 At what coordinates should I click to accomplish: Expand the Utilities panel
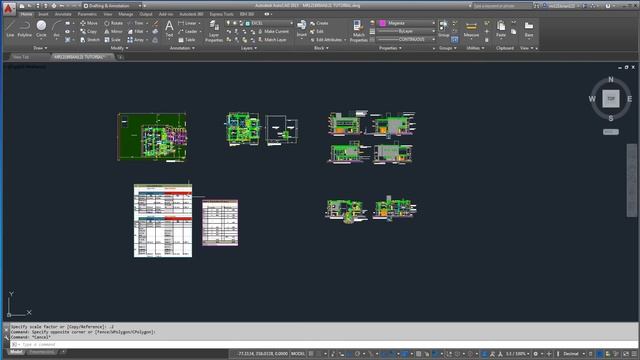tap(475, 48)
